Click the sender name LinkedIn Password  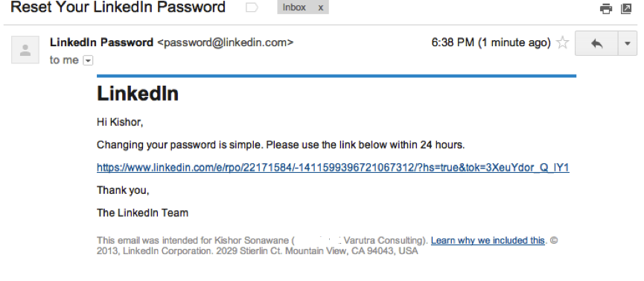[x=101, y=42]
